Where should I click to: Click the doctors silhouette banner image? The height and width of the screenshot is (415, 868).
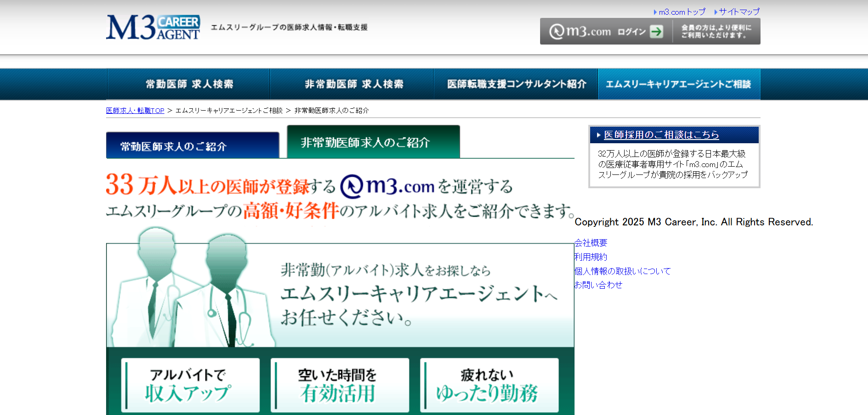(340, 287)
